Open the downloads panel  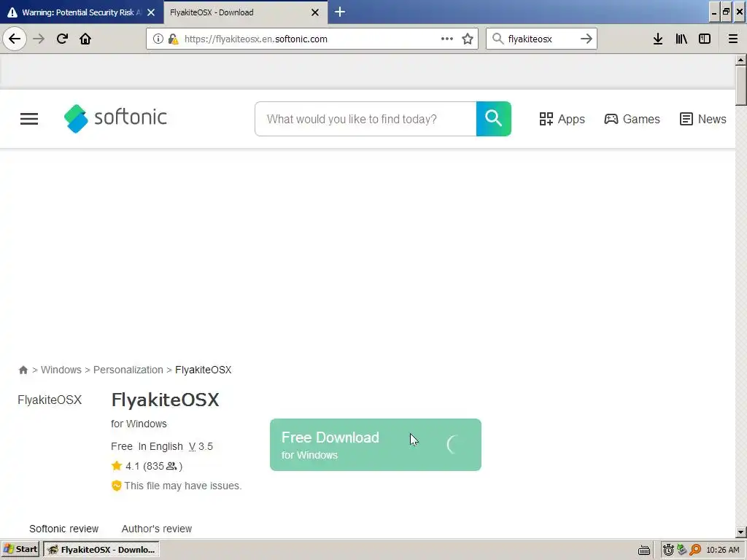point(658,39)
